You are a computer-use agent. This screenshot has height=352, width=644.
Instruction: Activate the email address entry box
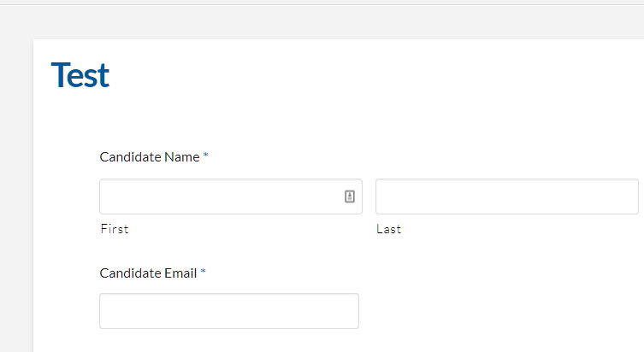(229, 311)
